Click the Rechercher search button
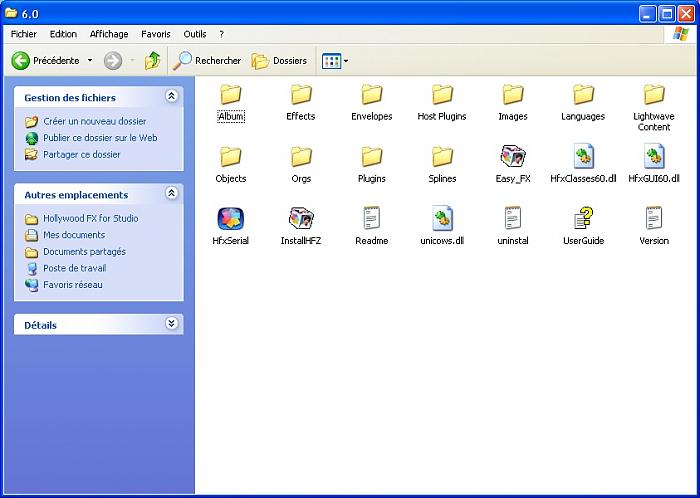 [x=207, y=61]
